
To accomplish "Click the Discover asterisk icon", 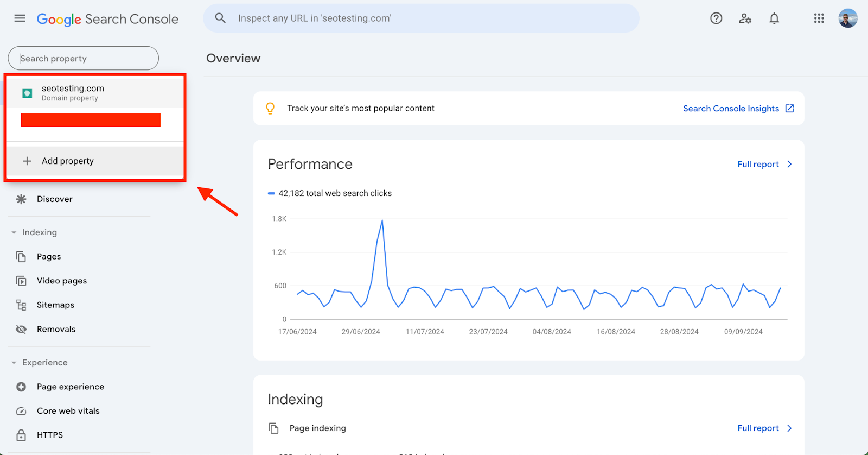I will tap(21, 199).
